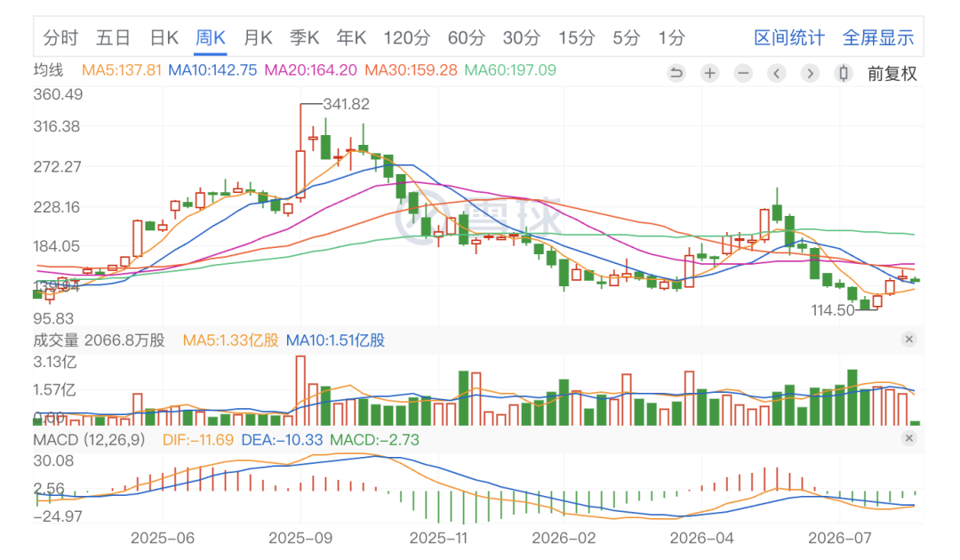Click the 2026-07 date axis label
Screen dimensions: 960x560
[x=839, y=538]
